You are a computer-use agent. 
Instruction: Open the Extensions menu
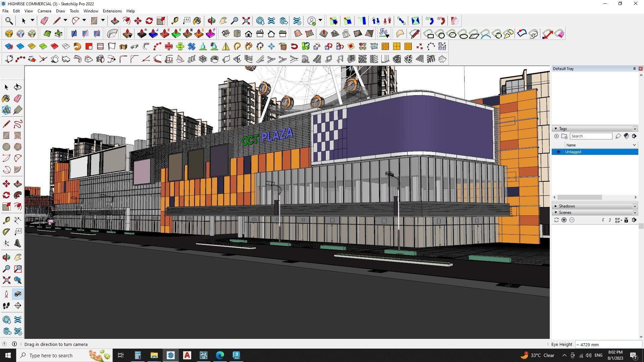point(112,11)
